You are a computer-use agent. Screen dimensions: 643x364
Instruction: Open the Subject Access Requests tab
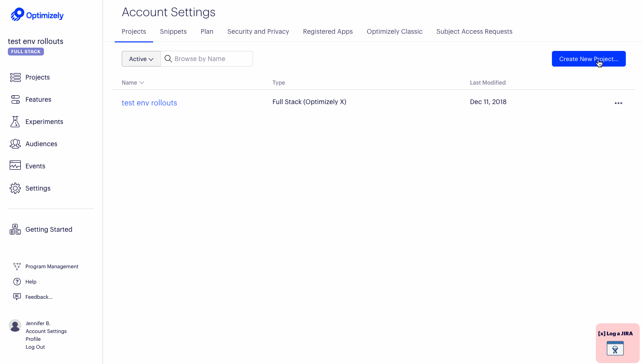[474, 31]
